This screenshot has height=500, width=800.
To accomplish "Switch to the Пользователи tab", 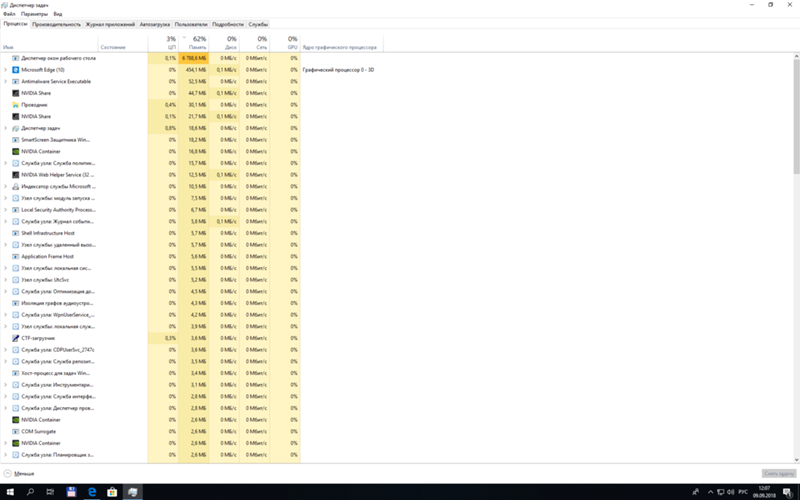I will tap(191, 24).
